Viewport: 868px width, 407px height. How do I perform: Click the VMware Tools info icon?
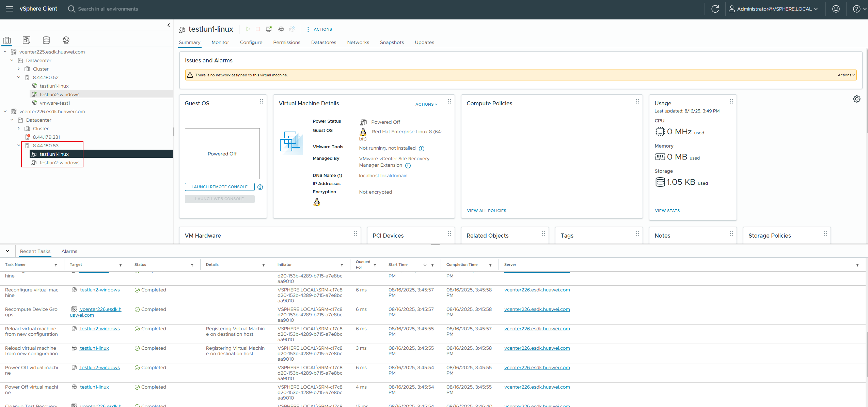[x=422, y=149]
